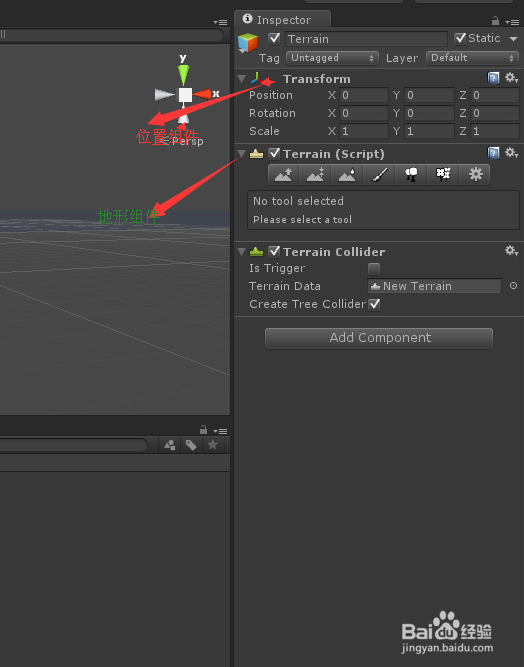Click the New Terrain data field
This screenshot has height=667, width=524.
pyautogui.click(x=434, y=286)
